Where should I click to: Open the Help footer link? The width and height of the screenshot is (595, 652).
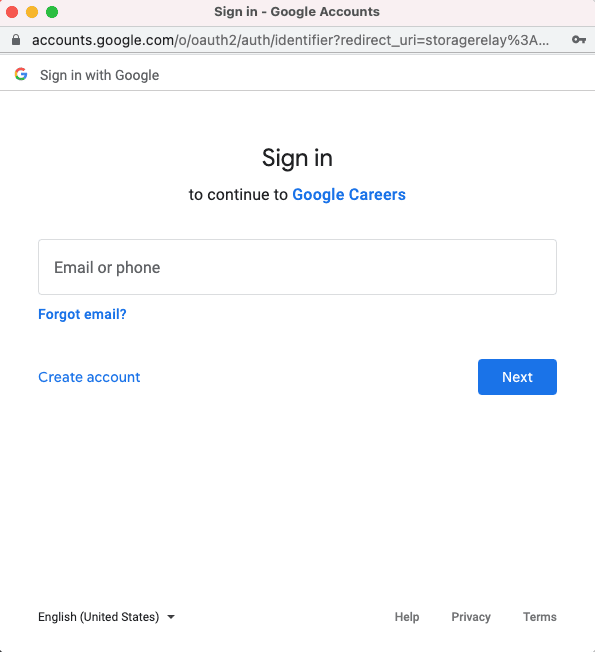407,617
